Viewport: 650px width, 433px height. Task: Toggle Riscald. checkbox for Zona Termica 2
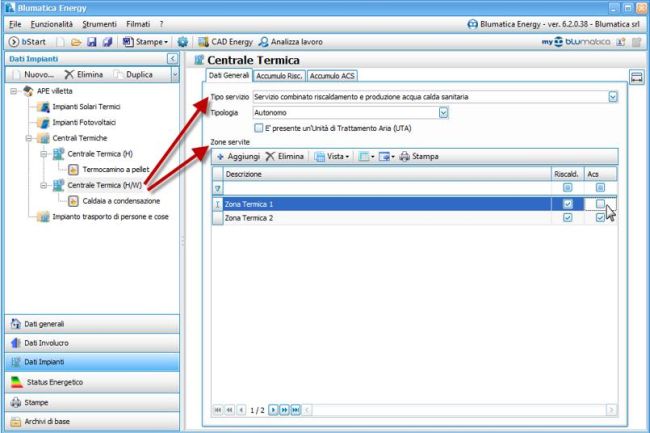(568, 218)
